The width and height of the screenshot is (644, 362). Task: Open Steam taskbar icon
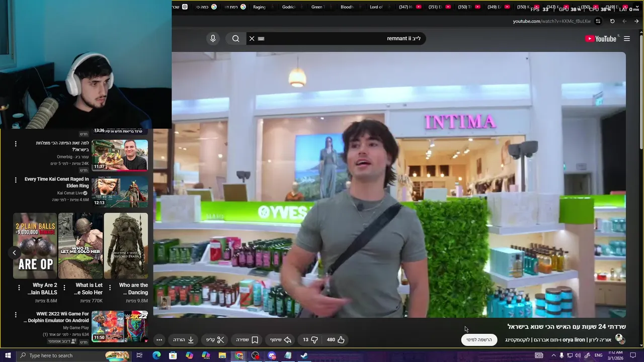[x=304, y=355]
